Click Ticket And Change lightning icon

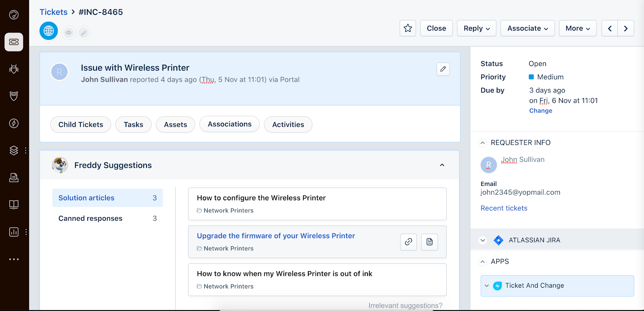click(x=497, y=286)
